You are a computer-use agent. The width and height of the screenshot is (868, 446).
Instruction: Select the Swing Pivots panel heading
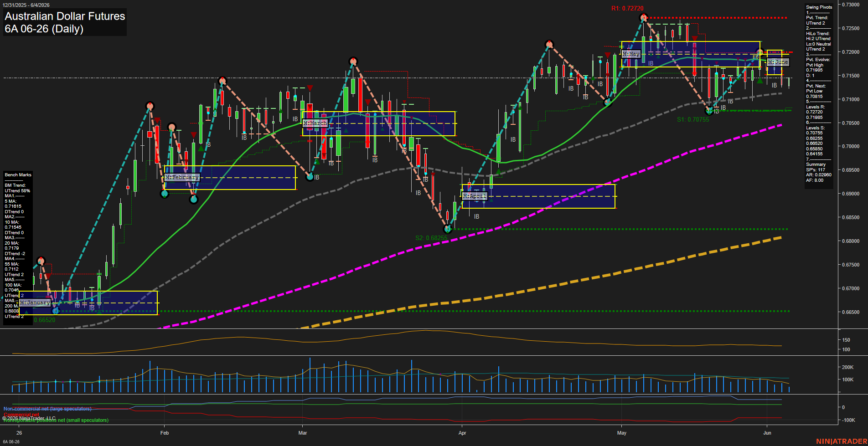click(819, 7)
